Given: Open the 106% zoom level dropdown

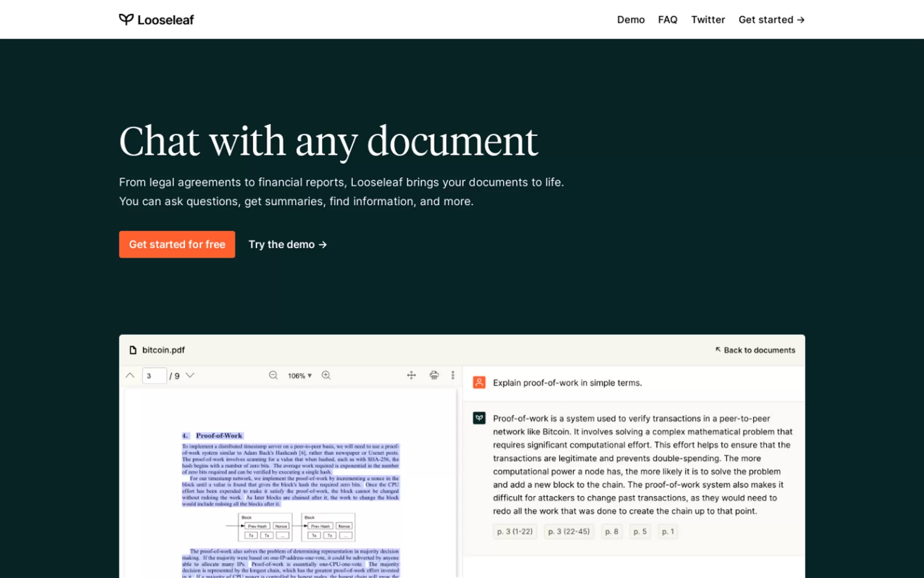Looking at the screenshot, I should click(x=300, y=376).
